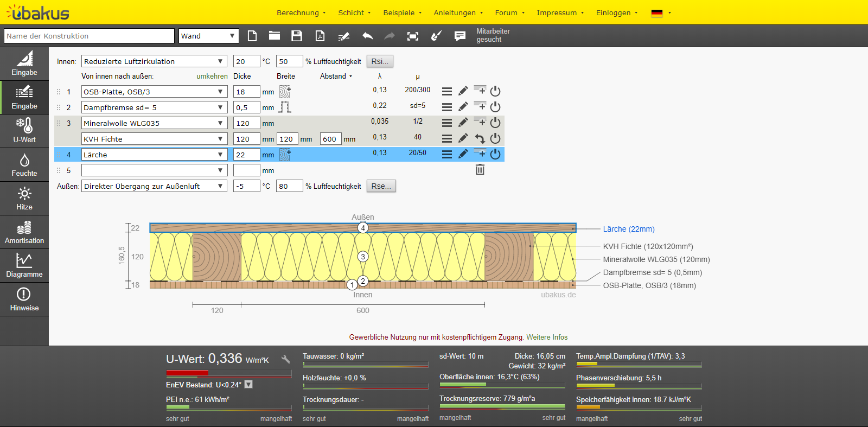868x427 pixels.
Task: Open the folder icon to load a construction
Action: (275, 36)
